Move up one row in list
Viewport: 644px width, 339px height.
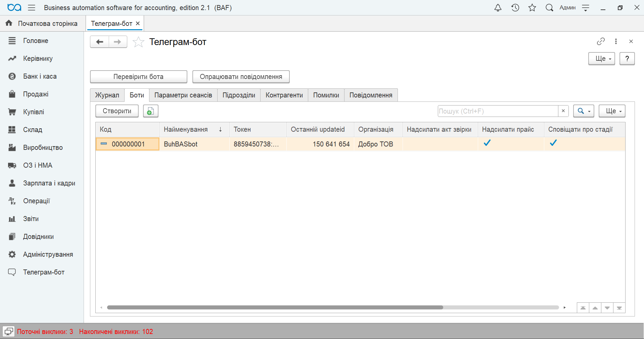coord(595,308)
